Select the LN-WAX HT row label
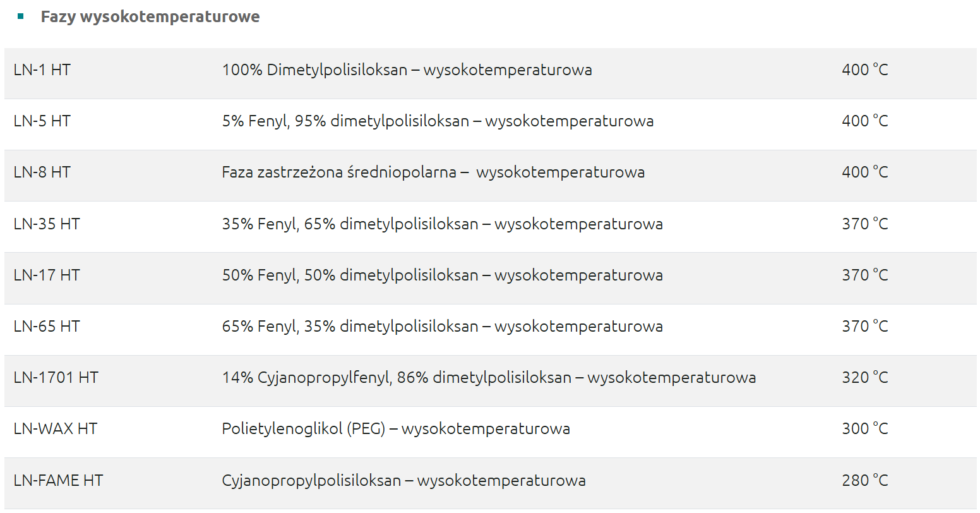 tap(55, 428)
